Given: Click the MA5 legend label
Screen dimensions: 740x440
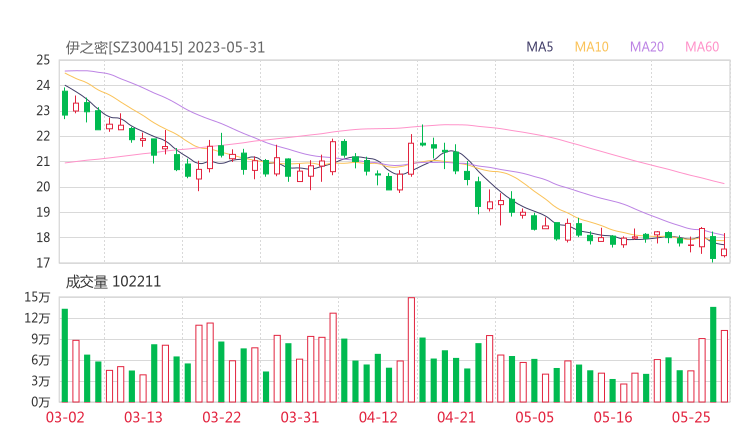Looking at the screenshot, I should 539,47.
